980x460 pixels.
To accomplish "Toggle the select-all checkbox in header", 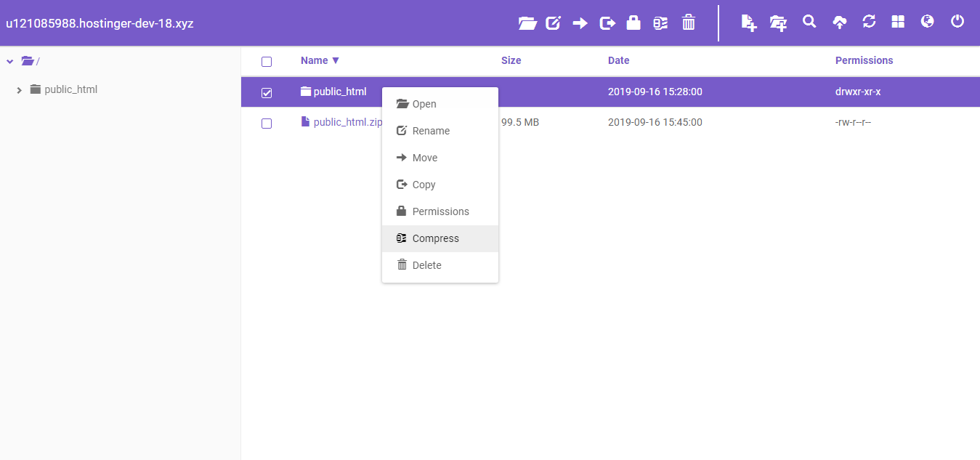I will 267,62.
